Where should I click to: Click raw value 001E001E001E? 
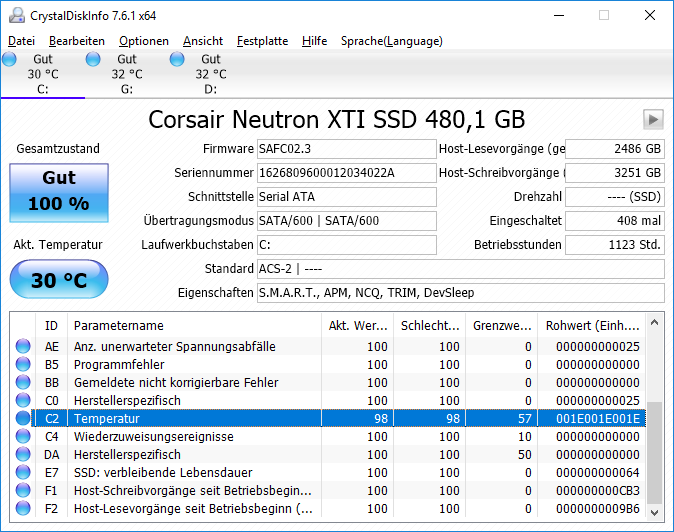pyautogui.click(x=597, y=418)
